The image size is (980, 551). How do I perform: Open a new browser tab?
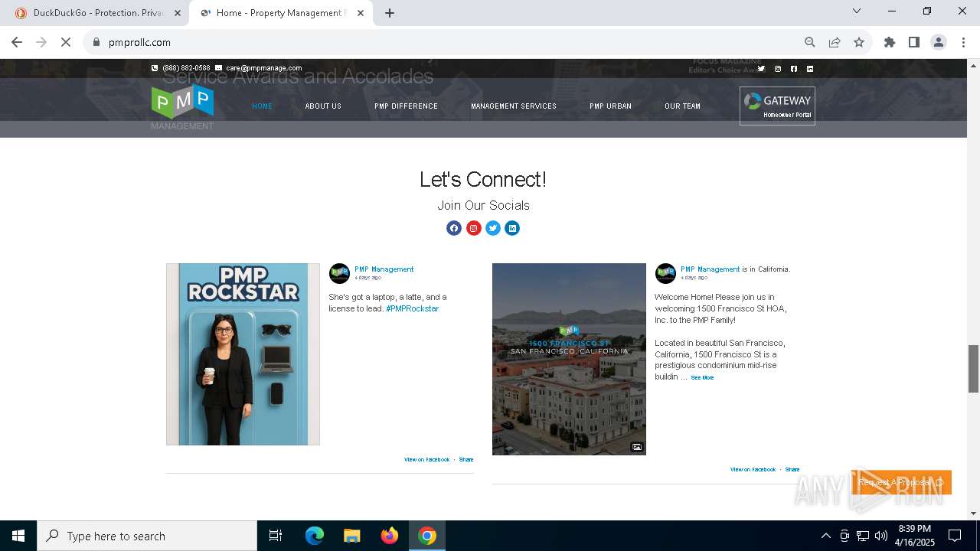click(390, 13)
